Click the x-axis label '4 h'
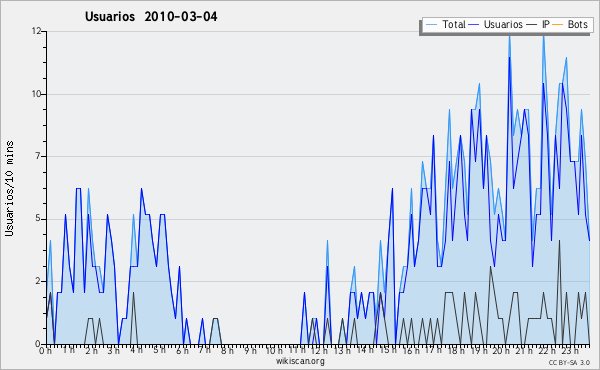This screenshot has width=600, height=370. point(136,350)
